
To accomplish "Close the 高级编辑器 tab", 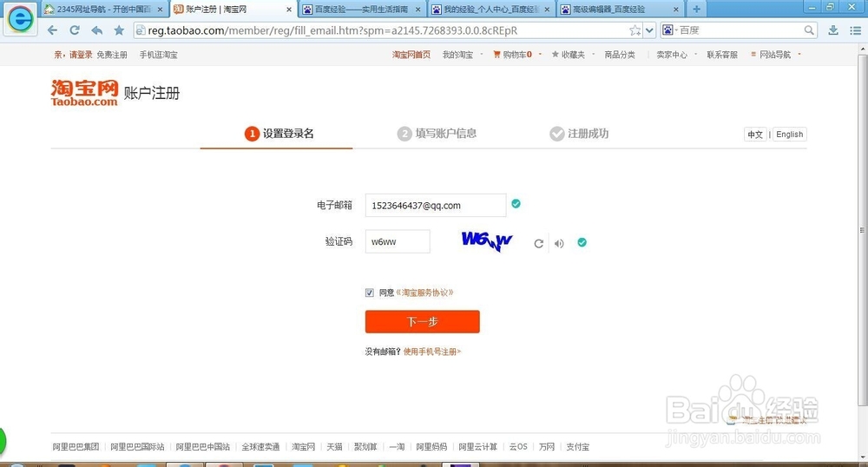I will pyautogui.click(x=676, y=10).
